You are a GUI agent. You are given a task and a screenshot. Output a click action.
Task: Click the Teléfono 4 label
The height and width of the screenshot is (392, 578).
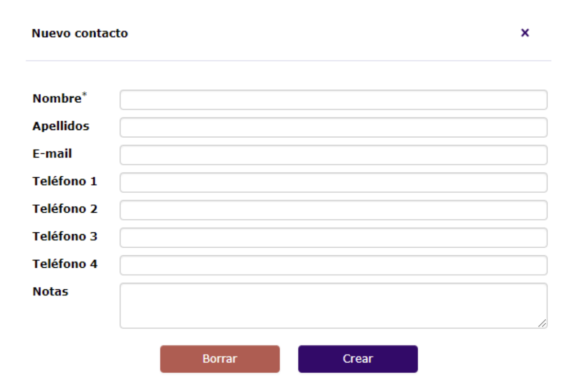[65, 264]
